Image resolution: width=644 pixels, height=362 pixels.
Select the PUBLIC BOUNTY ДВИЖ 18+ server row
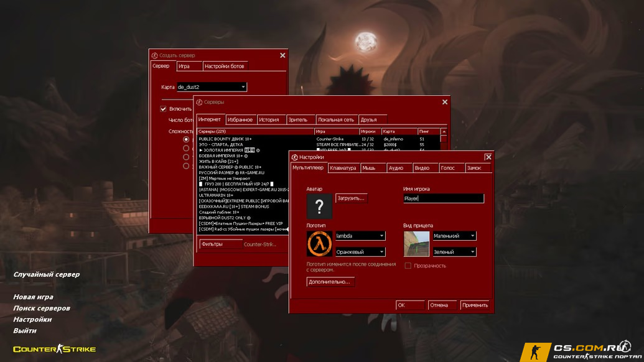(x=319, y=139)
